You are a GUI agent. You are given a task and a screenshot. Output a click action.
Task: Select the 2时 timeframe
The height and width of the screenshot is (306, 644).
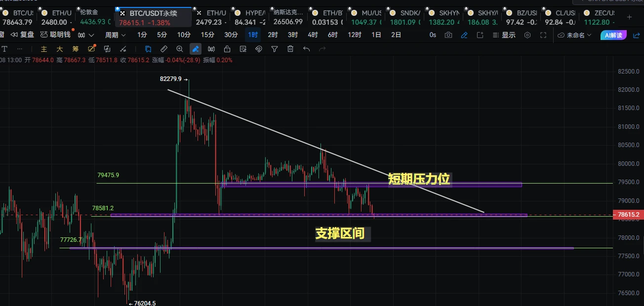point(273,35)
